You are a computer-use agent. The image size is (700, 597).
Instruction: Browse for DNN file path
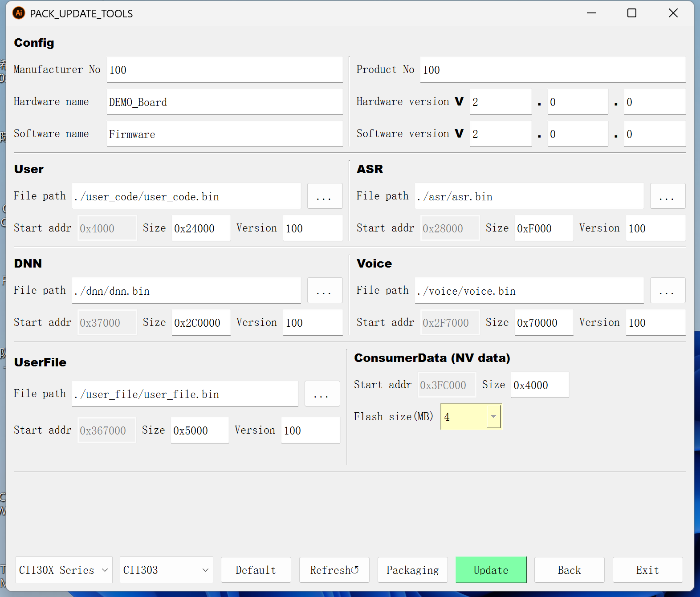[325, 291]
